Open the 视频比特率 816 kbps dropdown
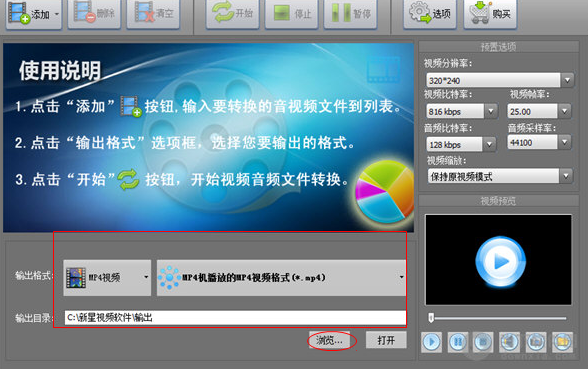The height and width of the screenshot is (369, 588). coord(462,111)
